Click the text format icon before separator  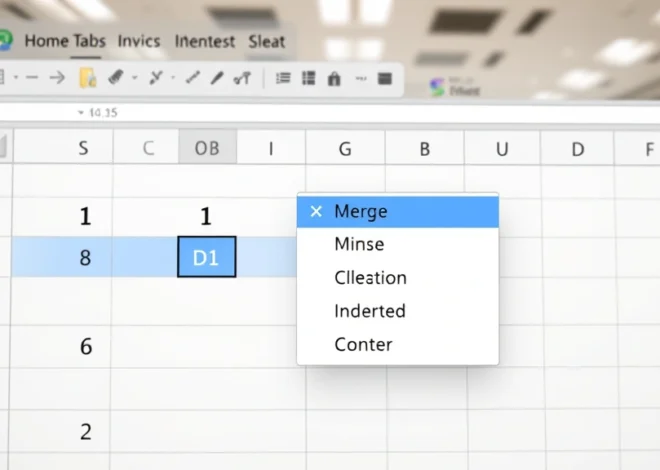pos(242,78)
